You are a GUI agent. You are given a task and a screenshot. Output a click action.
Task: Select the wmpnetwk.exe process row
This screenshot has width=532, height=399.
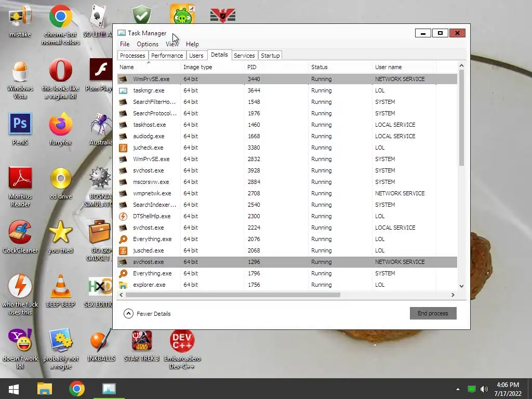click(287, 193)
